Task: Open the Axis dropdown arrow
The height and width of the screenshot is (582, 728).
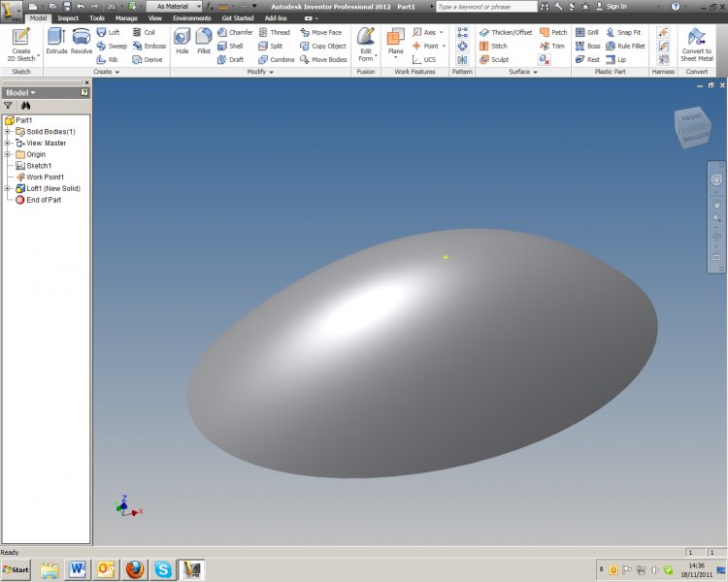Action: [x=441, y=32]
